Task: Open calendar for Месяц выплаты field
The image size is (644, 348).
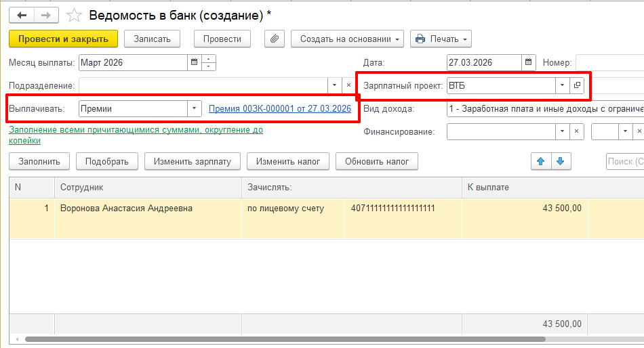Action: [x=195, y=63]
